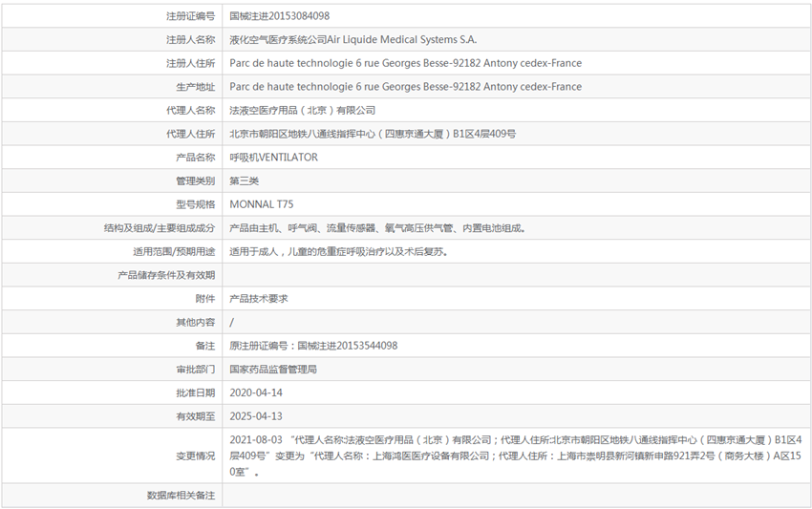This screenshot has height=509, width=812.
Task: Select the agent address 北京市朝阳区地铁八通线指挥中心
Action: (x=303, y=134)
